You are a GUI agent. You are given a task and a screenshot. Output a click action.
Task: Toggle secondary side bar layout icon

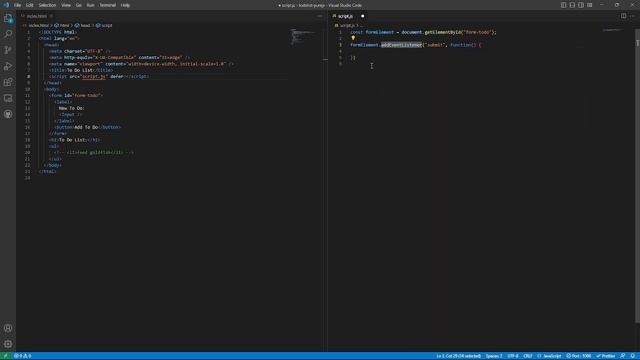581,5
